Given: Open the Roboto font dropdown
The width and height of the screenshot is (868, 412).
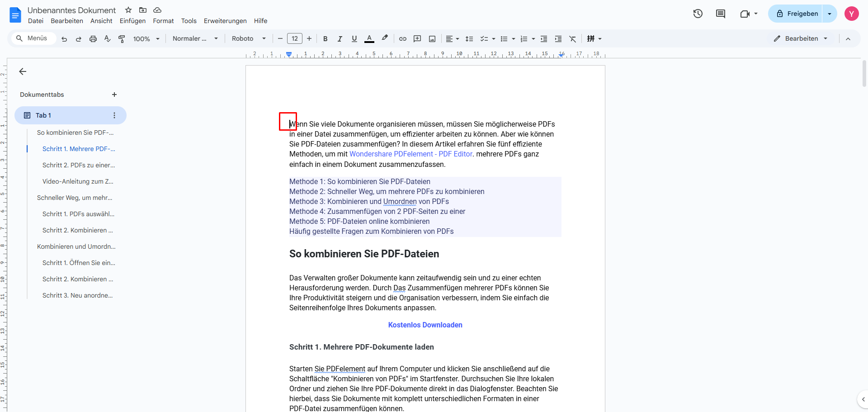Looking at the screenshot, I should (249, 39).
